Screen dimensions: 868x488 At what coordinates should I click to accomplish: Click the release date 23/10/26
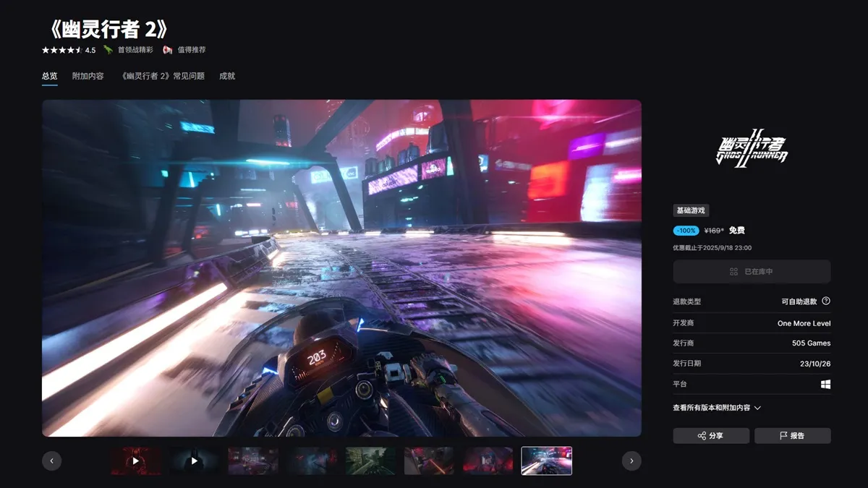815,364
